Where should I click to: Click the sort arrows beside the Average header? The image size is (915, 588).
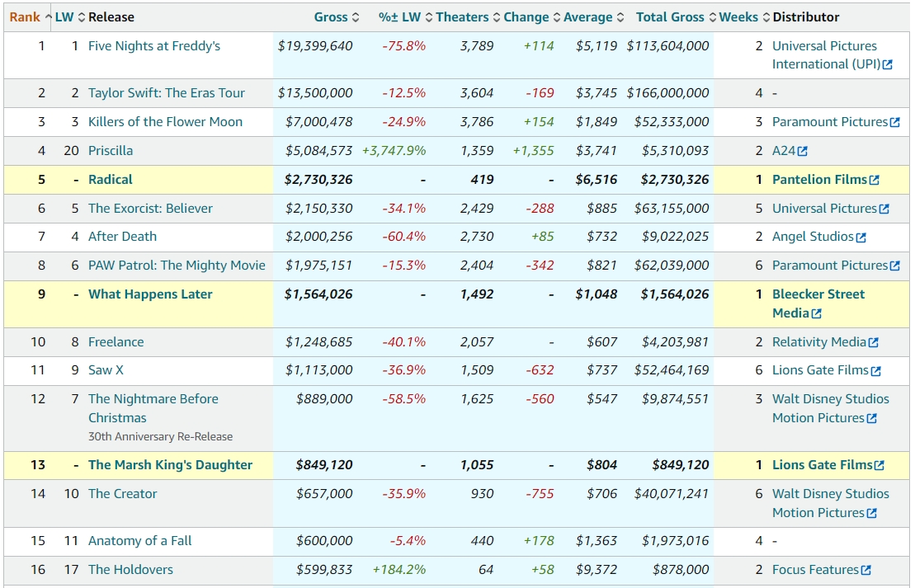pos(620,17)
